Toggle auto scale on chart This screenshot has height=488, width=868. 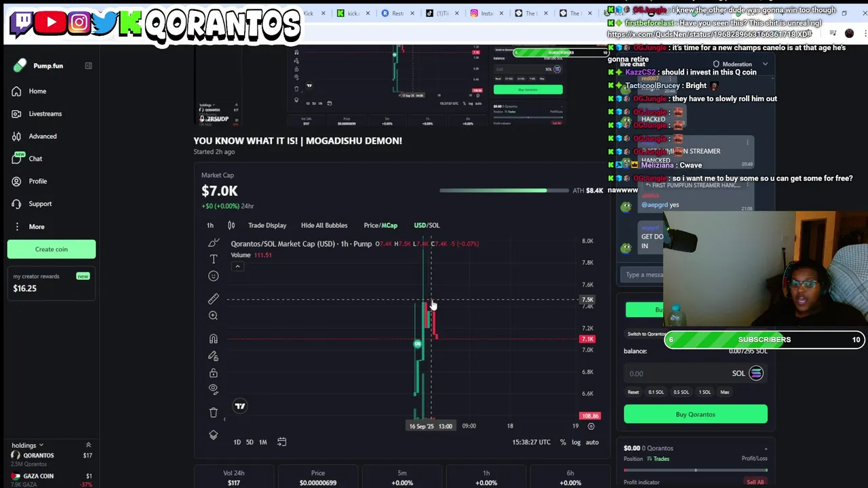[x=592, y=442]
